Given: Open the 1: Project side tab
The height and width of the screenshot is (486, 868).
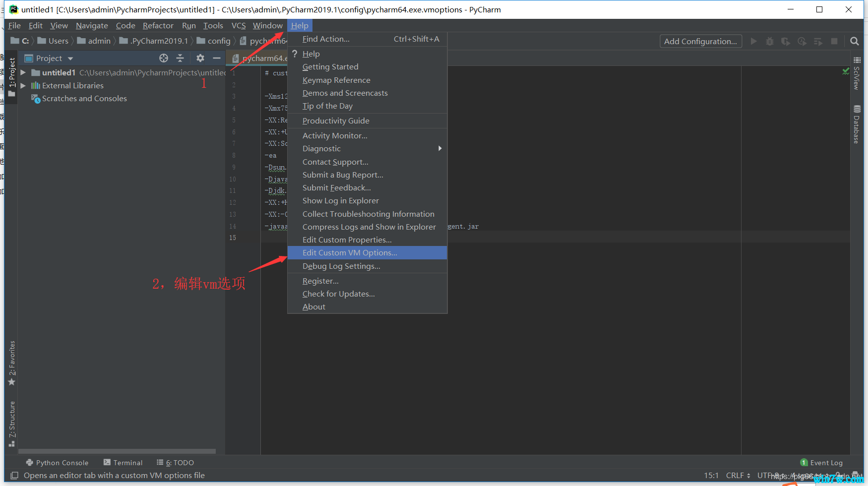Looking at the screenshot, I should coord(12,77).
